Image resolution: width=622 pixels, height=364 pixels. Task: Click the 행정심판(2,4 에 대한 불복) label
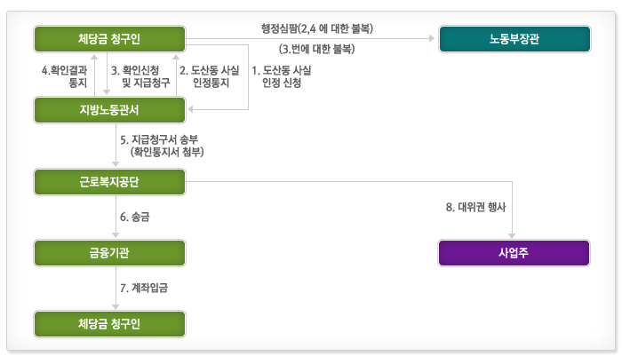[x=317, y=28]
